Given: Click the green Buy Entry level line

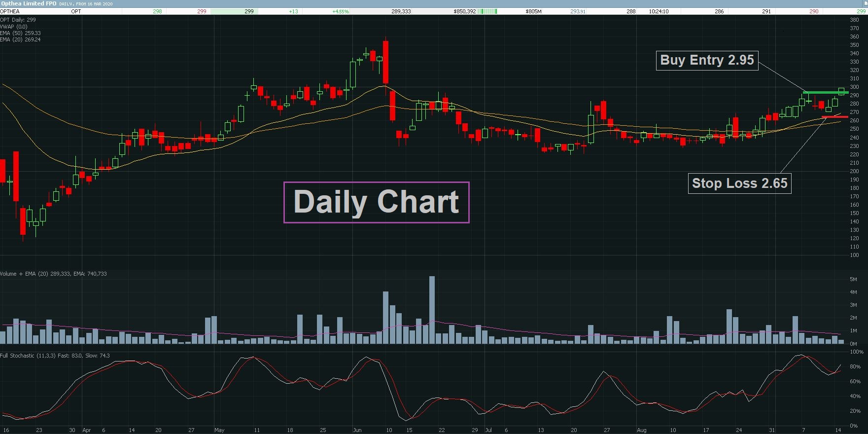Looking at the screenshot, I should coord(826,92).
